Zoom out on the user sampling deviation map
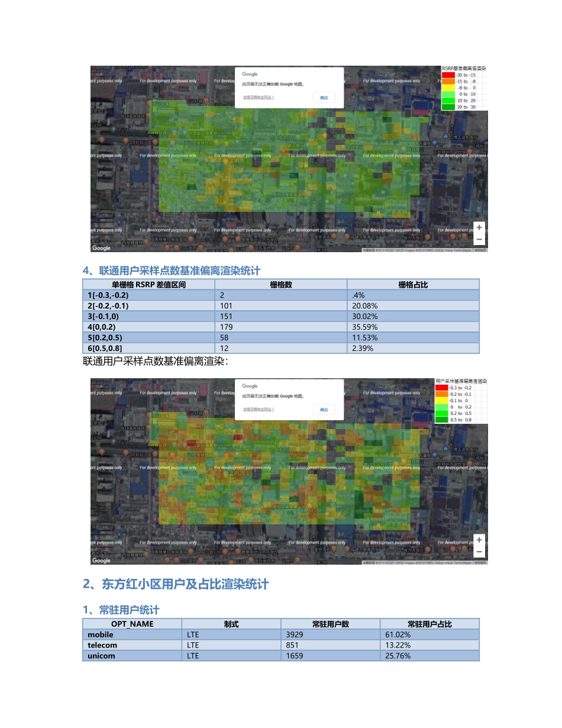 [x=479, y=551]
